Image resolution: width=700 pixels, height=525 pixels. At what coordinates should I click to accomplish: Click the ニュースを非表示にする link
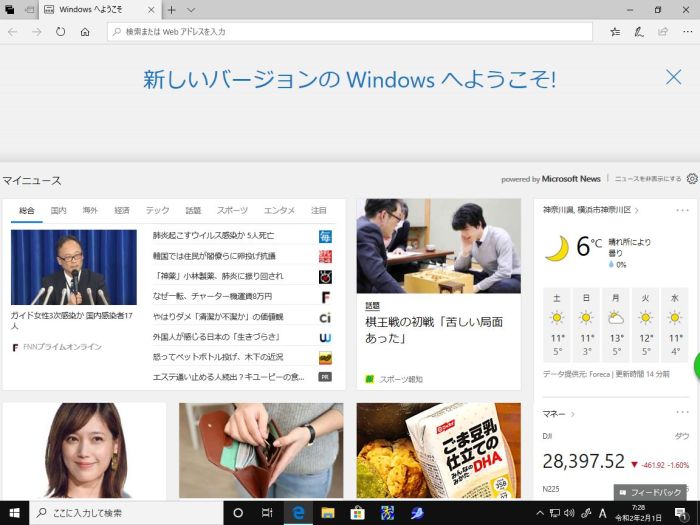647,179
